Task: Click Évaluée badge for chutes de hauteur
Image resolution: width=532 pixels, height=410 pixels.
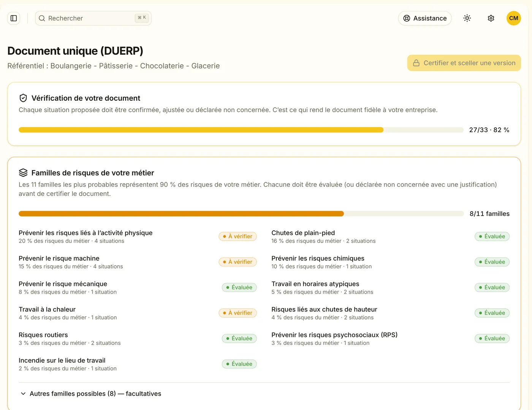Action: (492, 313)
